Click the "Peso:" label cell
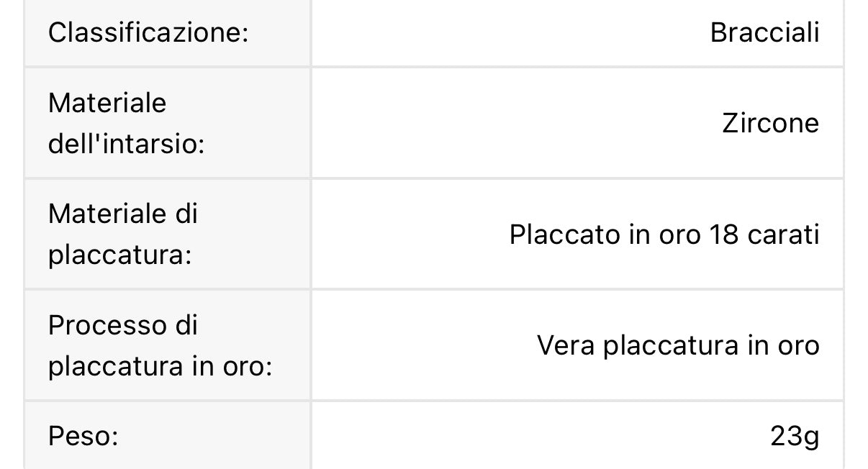This screenshot has width=868, height=469. (83, 436)
